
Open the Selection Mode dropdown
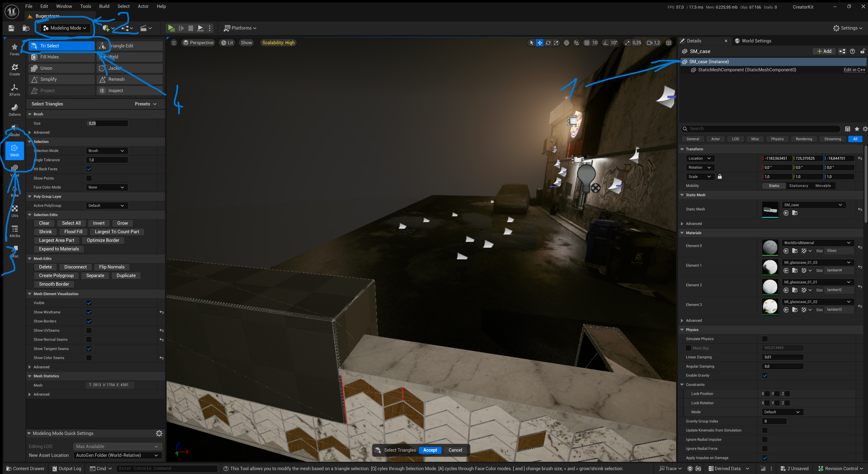pyautogui.click(x=106, y=150)
